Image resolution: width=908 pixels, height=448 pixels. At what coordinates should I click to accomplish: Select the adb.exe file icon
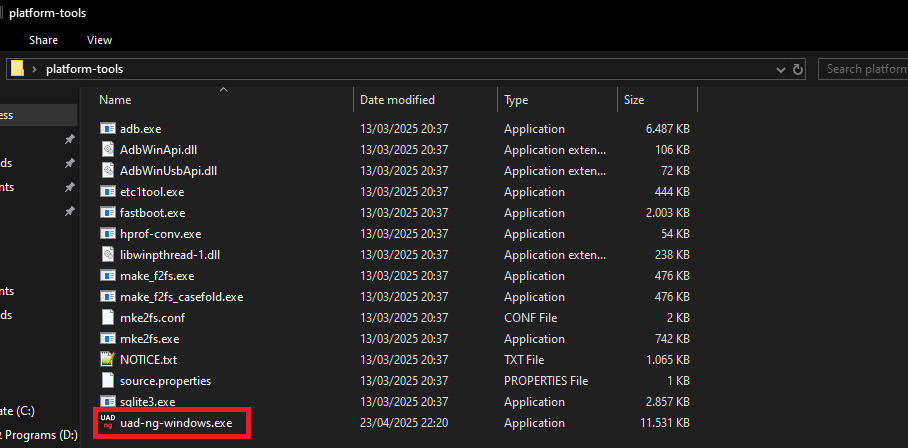(x=109, y=129)
